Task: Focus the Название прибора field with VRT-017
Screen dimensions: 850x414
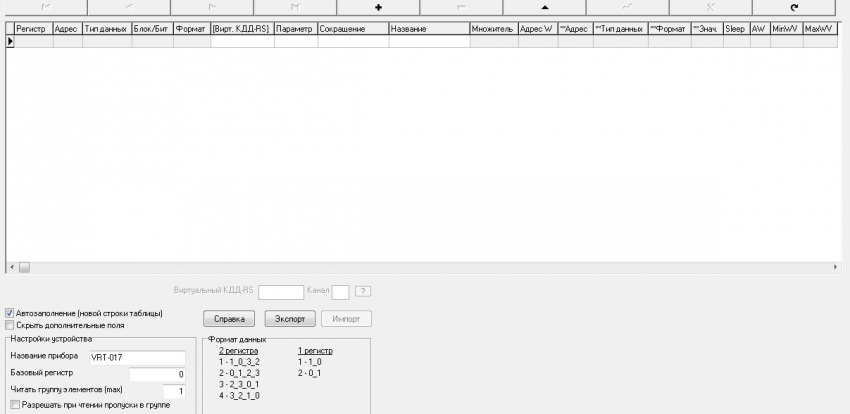Action: coord(136,356)
